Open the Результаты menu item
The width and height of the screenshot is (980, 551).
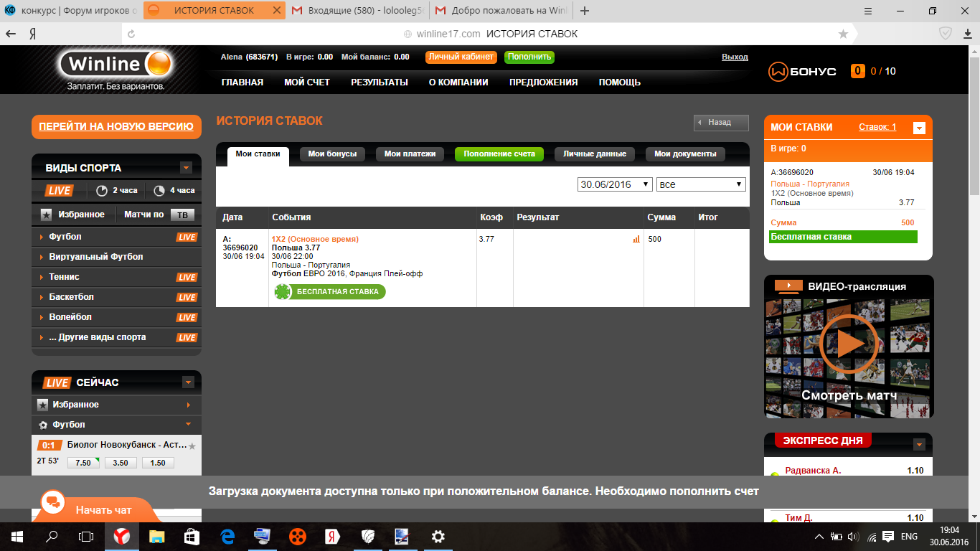click(380, 83)
